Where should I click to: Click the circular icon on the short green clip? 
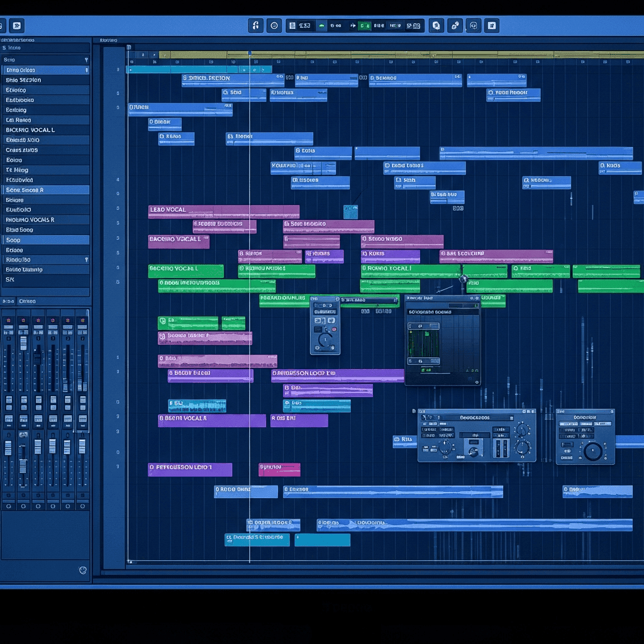(163, 321)
